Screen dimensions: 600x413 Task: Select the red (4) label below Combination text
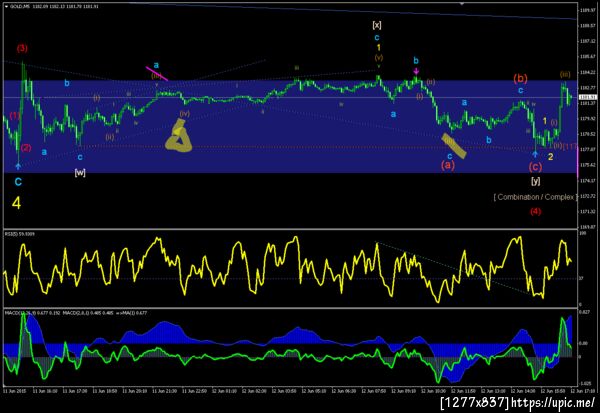click(x=535, y=211)
